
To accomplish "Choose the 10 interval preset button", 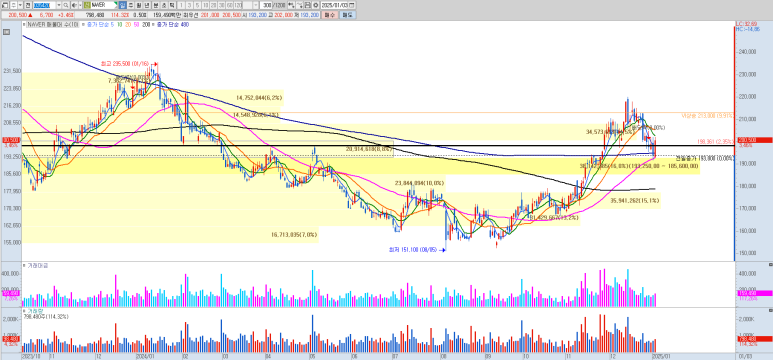I will pyautogui.click(x=206, y=4).
